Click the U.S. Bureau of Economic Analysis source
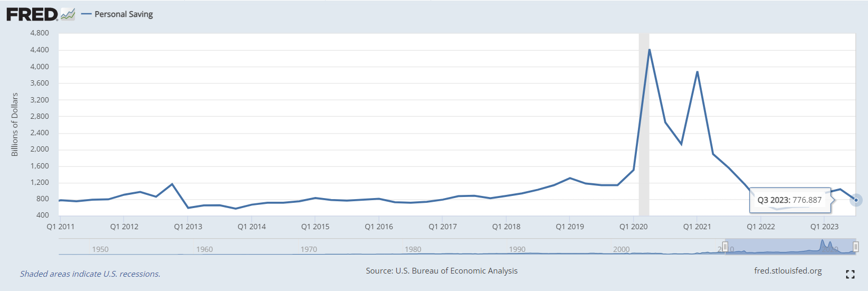This screenshot has width=868, height=291. coord(442,271)
